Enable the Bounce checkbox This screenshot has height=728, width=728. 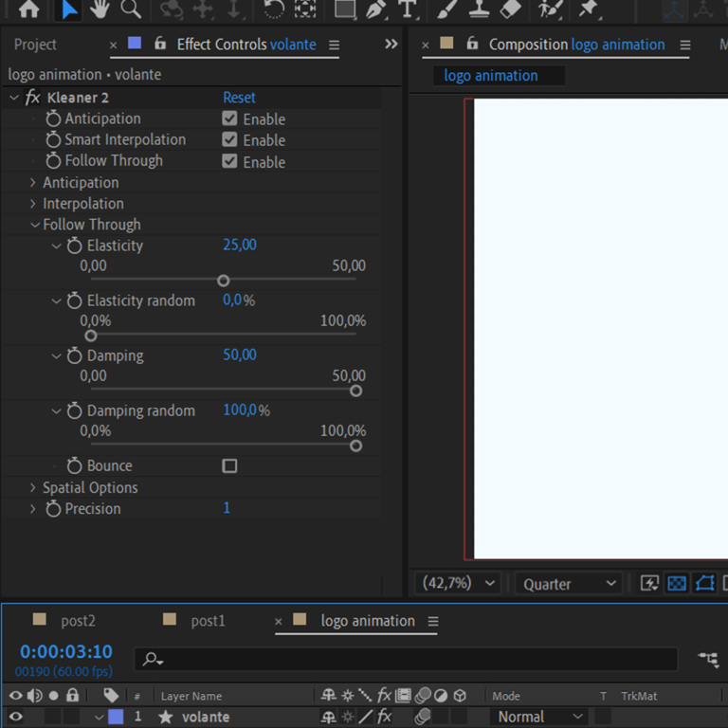tap(229, 465)
